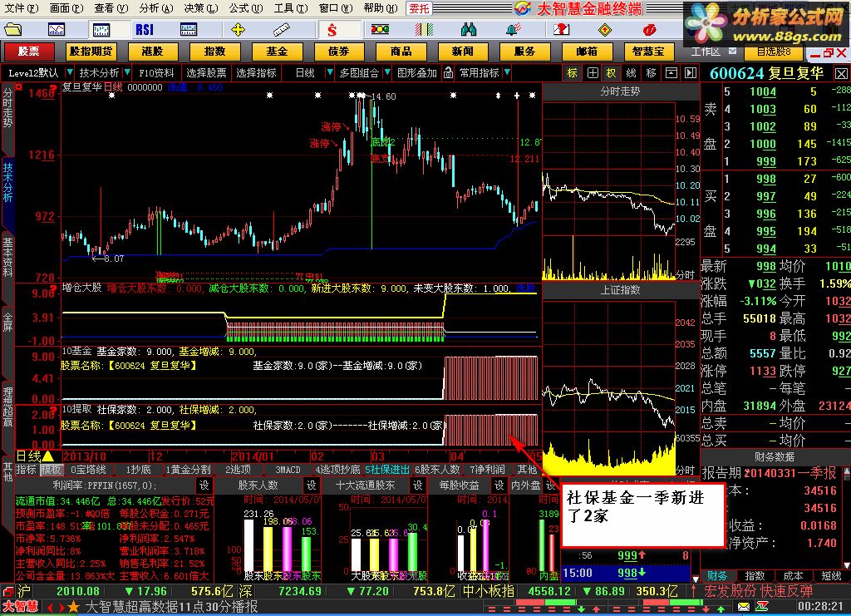Open the 新闻 tab
The width and height of the screenshot is (851, 616).
coord(463,52)
